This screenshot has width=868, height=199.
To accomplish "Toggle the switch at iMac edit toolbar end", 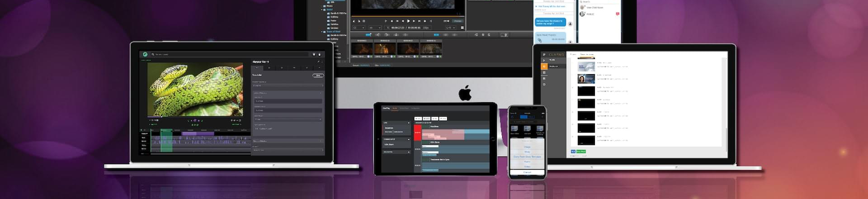I will point(505,35).
